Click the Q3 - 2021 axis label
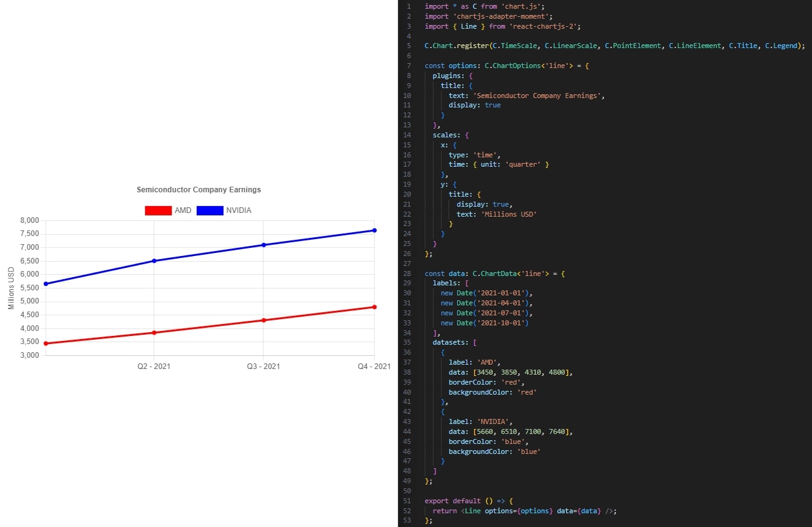Viewport: 812px width, 527px height. [264, 367]
